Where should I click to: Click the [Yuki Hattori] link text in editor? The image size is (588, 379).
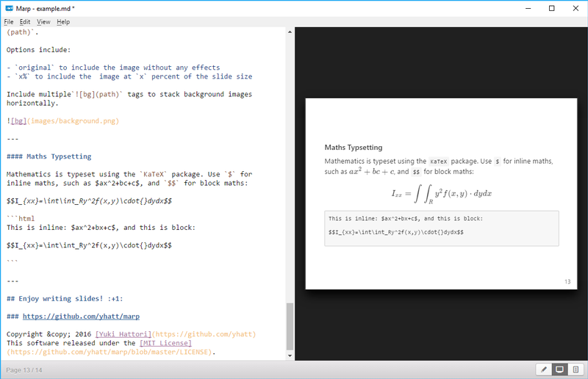(123, 334)
